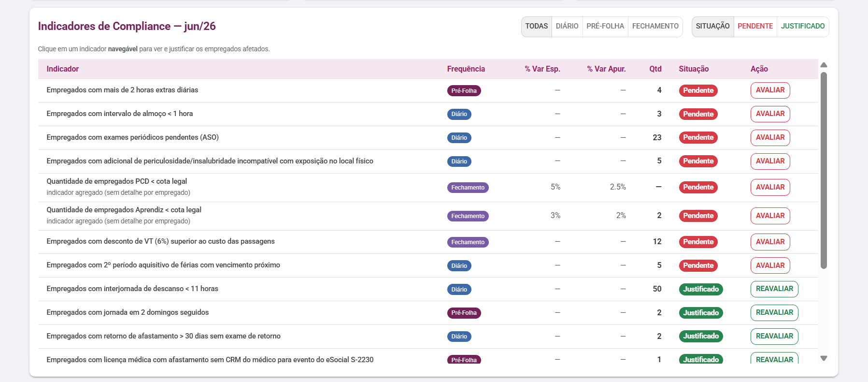
Task: Click the Indicador column header
Action: [63, 69]
